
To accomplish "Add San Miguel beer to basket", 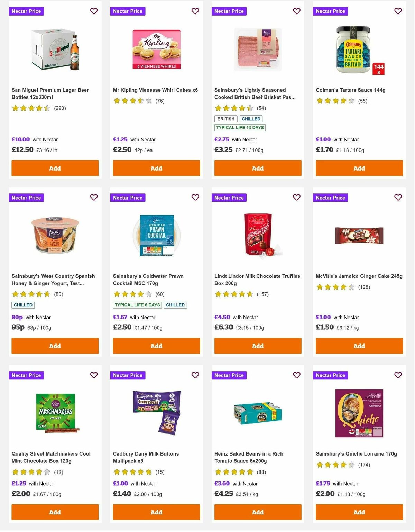I will [x=55, y=168].
